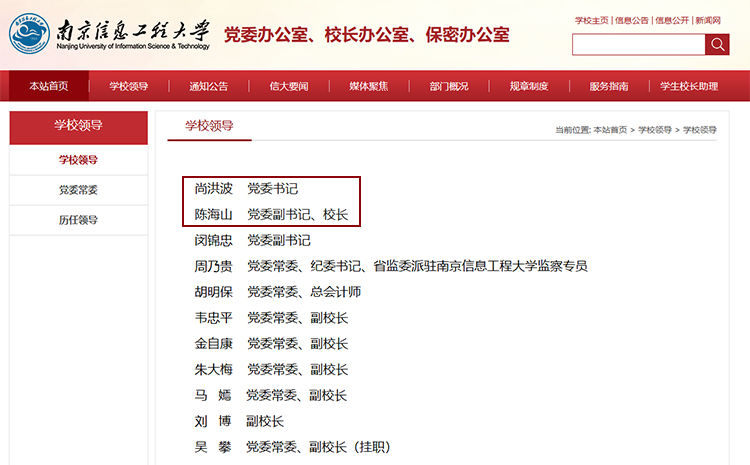This screenshot has width=750, height=465.
Task: Select 历任领导 in left sidebar
Action: [x=78, y=220]
